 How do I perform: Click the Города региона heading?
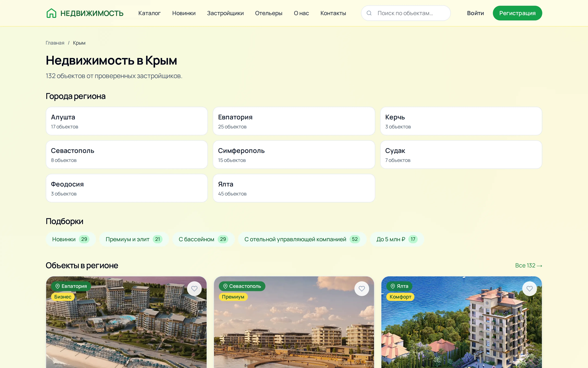coord(76,96)
